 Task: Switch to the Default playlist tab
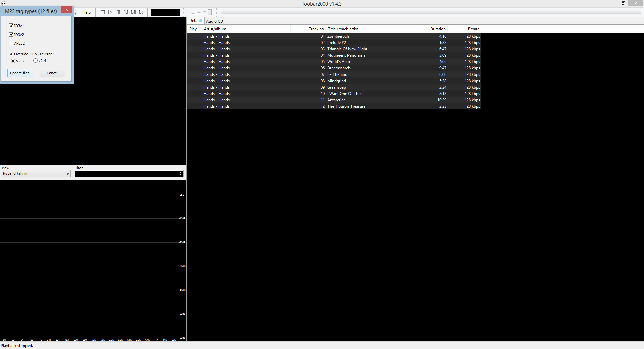(195, 21)
